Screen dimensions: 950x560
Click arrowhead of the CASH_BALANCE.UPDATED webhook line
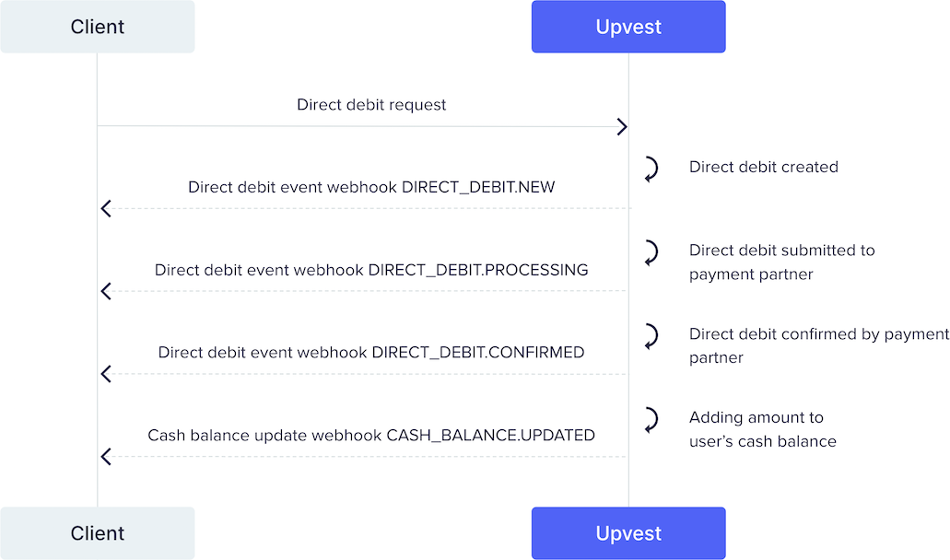[x=106, y=457]
